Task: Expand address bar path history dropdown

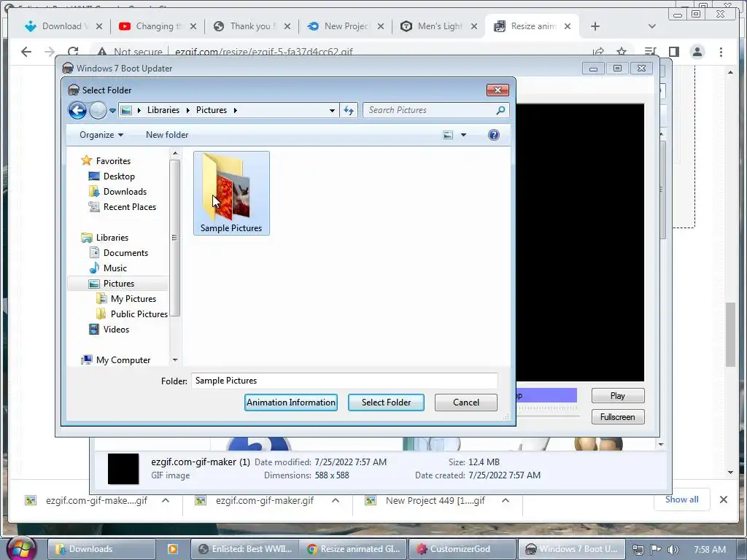Action: click(x=332, y=111)
